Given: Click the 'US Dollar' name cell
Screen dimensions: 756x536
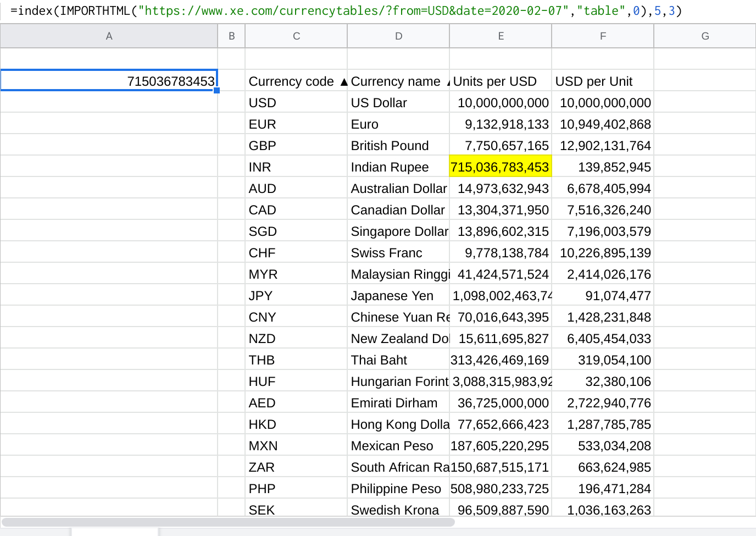Looking at the screenshot, I should (398, 102).
